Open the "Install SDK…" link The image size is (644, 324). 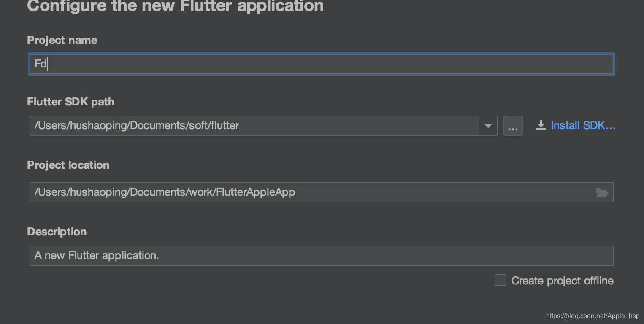click(x=583, y=125)
